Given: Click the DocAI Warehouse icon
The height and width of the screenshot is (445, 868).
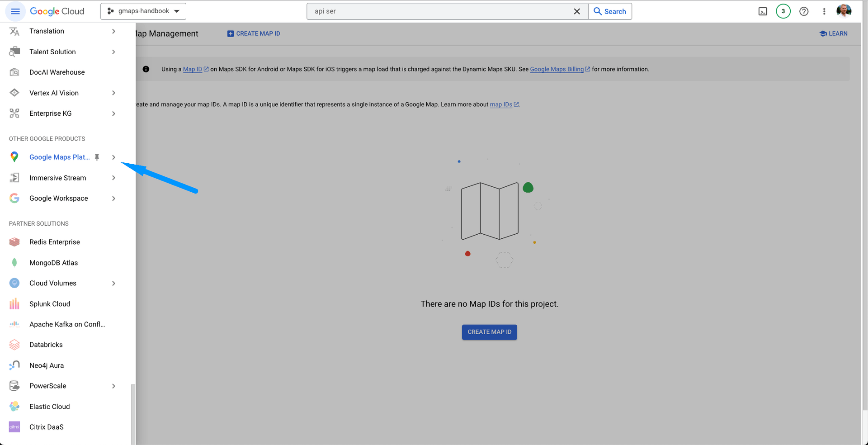Looking at the screenshot, I should 14,72.
